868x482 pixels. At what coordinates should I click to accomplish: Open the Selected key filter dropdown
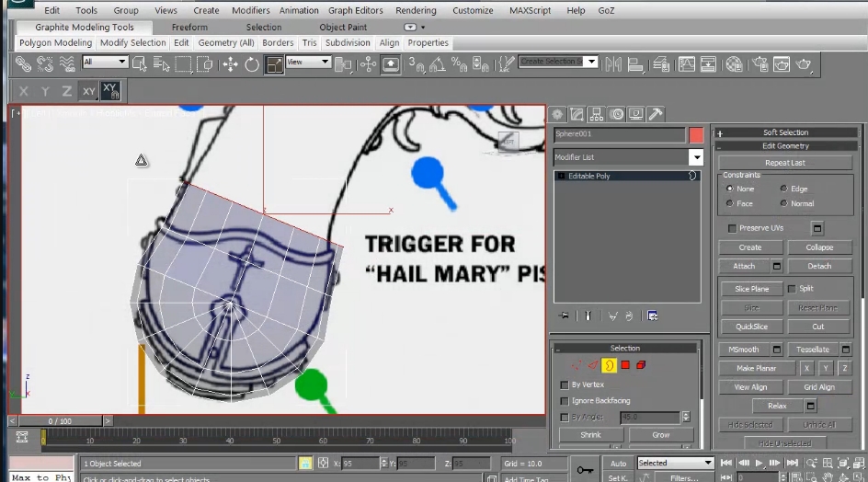(675, 463)
